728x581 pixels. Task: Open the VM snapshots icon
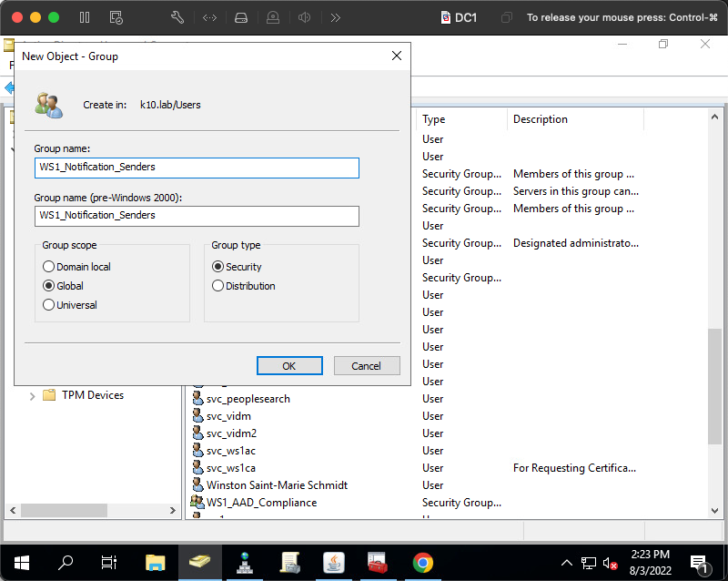point(116,17)
